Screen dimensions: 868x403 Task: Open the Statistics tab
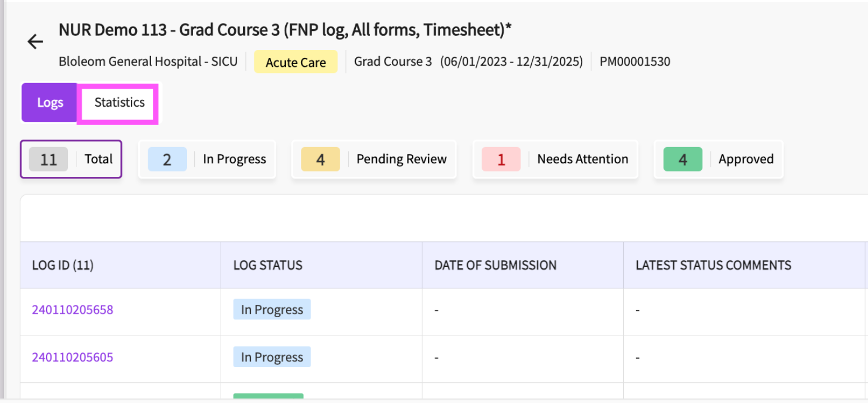[119, 103]
